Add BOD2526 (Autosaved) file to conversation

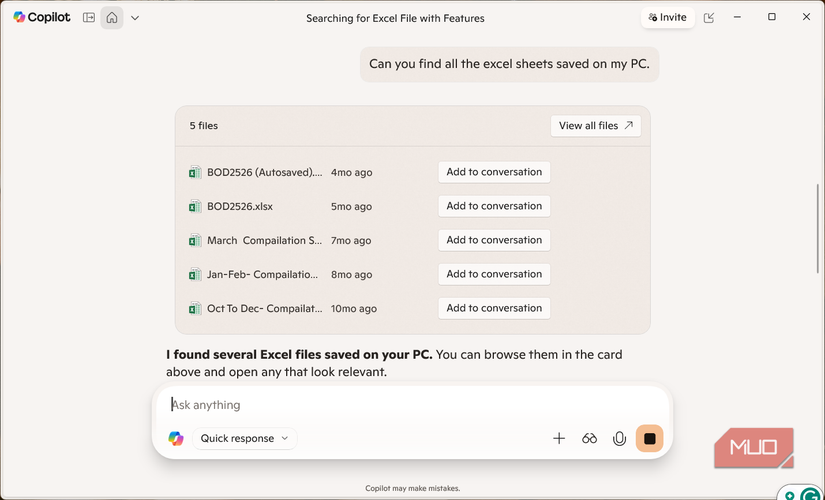pos(494,172)
